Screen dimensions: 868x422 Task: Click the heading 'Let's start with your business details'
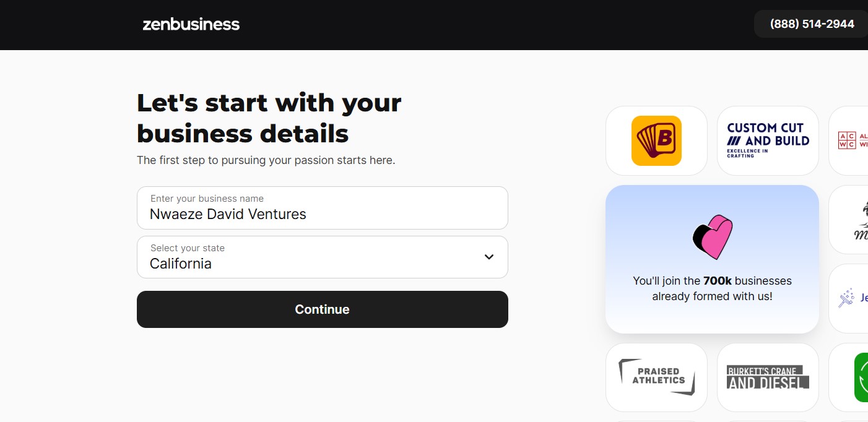[x=269, y=118]
